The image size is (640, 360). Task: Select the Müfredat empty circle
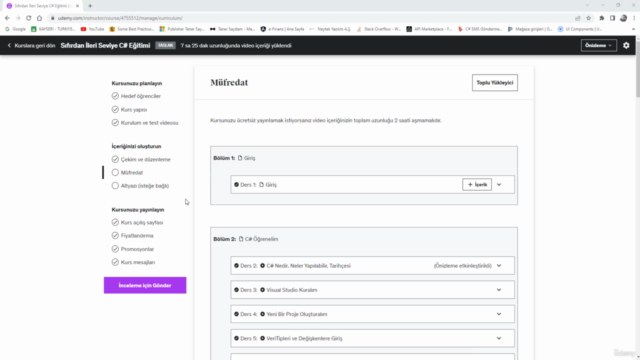(x=115, y=173)
